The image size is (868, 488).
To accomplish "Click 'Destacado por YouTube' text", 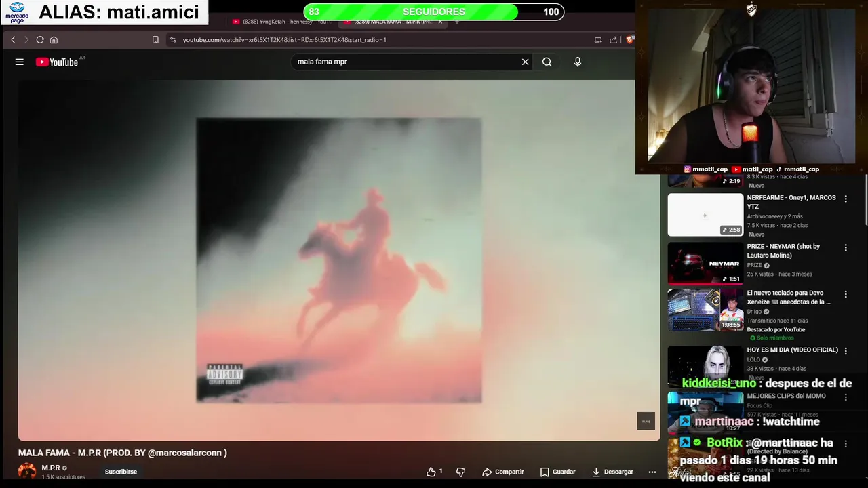I will pos(776,330).
